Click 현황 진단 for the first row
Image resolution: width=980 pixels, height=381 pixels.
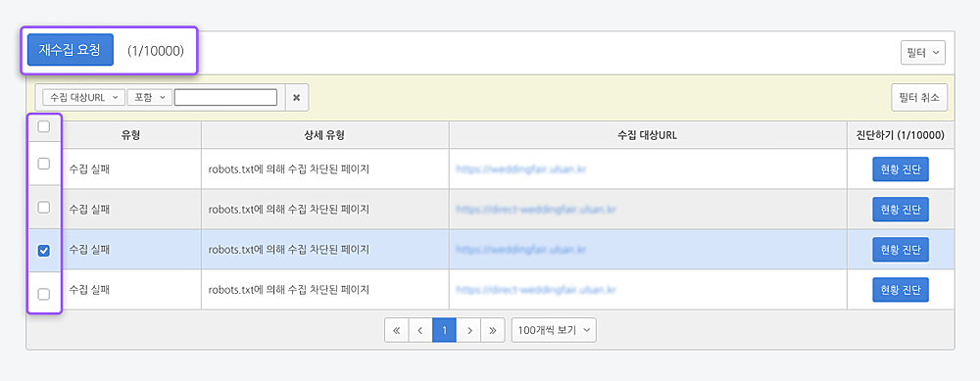[901, 169]
